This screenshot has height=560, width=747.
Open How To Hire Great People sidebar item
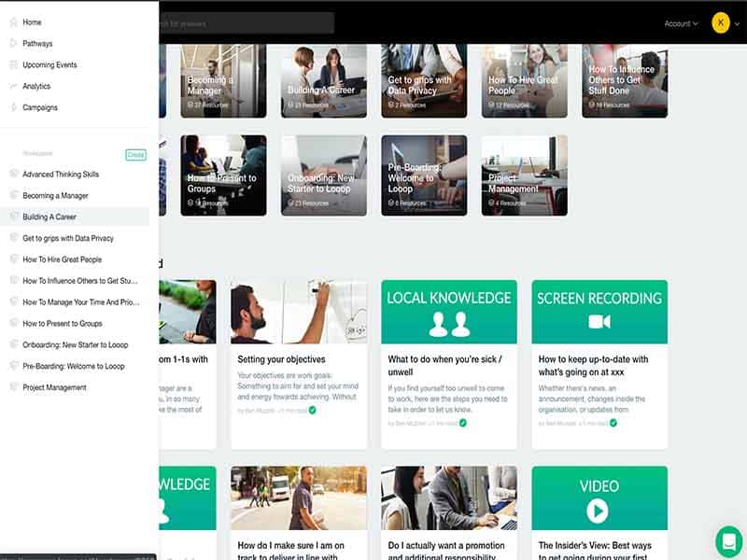pyautogui.click(x=63, y=259)
